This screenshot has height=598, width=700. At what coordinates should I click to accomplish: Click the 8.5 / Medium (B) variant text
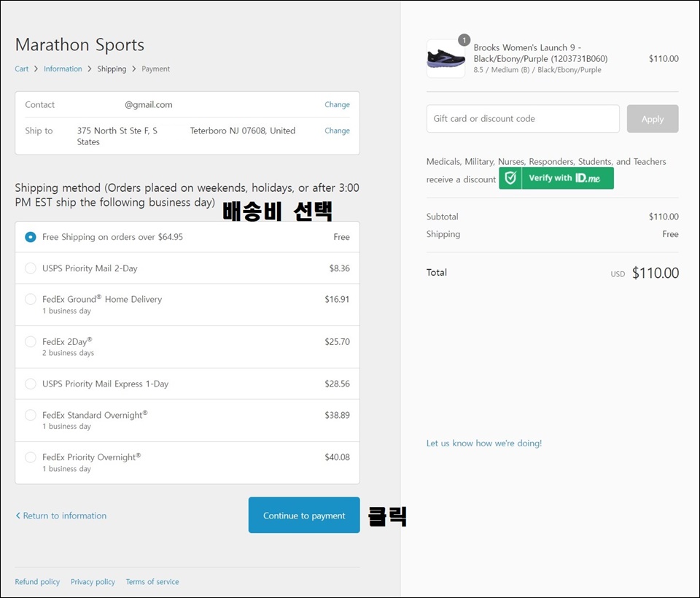537,70
